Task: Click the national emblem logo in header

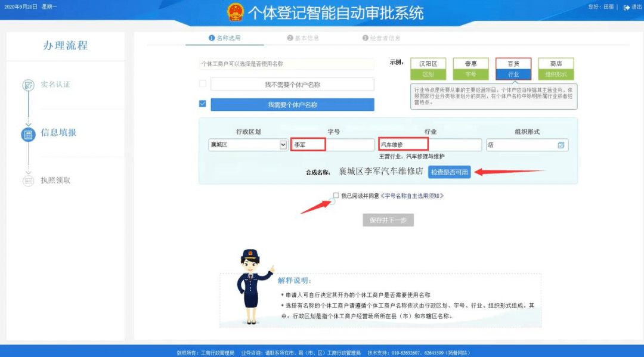Action: coord(236,13)
